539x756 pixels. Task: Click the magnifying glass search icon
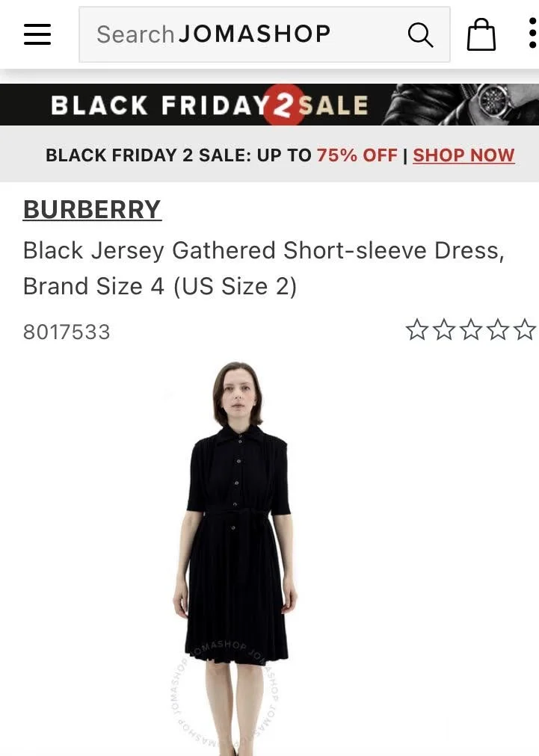[x=420, y=34]
